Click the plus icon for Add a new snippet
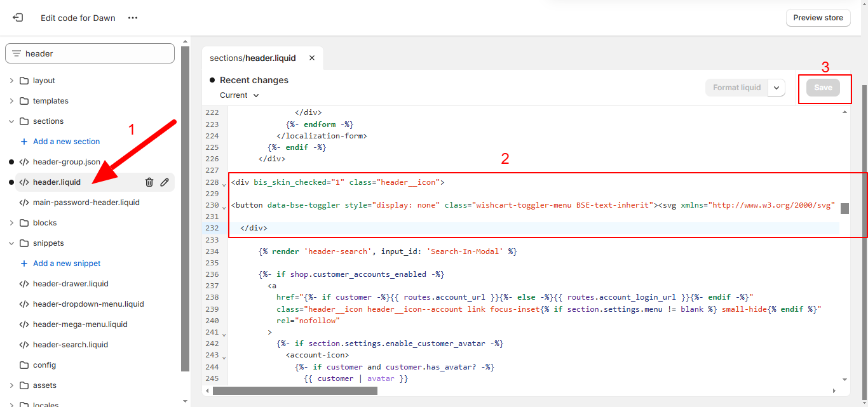This screenshot has width=868, height=407. coord(24,264)
